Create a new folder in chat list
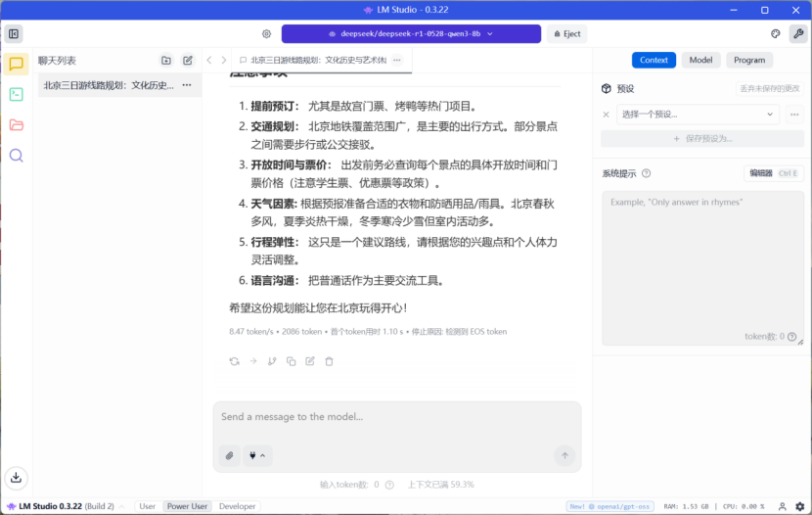The height and width of the screenshot is (515, 812). [x=166, y=61]
